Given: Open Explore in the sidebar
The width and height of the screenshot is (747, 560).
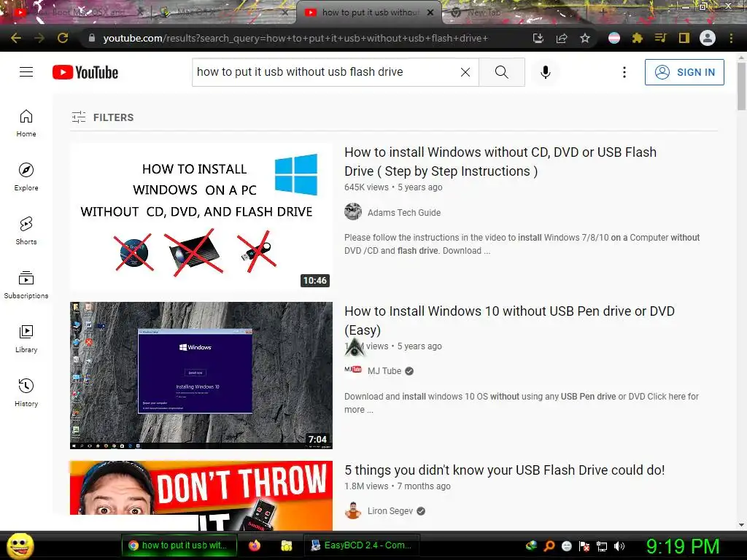Looking at the screenshot, I should coord(26,176).
